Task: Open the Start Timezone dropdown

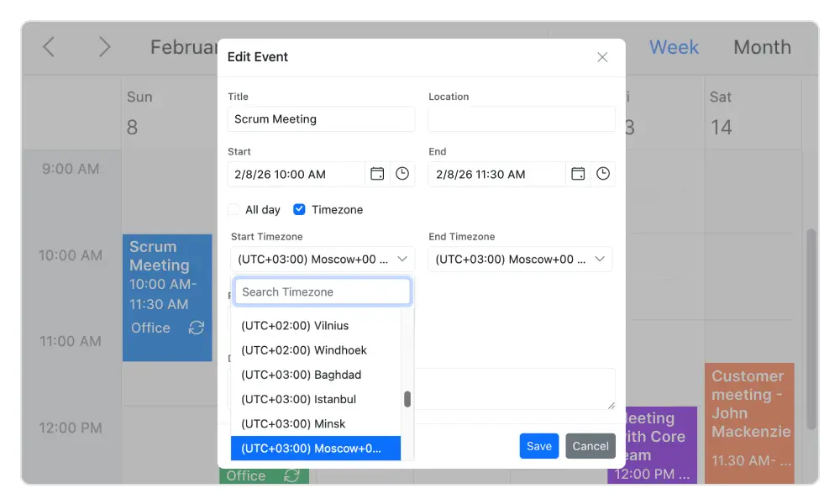Action: pyautogui.click(x=322, y=259)
